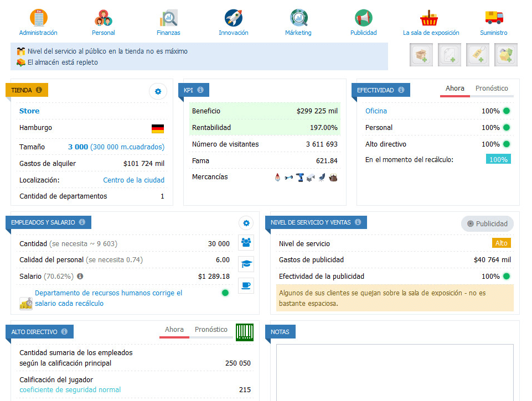Open Empleados y Salario gear settings

(x=246, y=223)
